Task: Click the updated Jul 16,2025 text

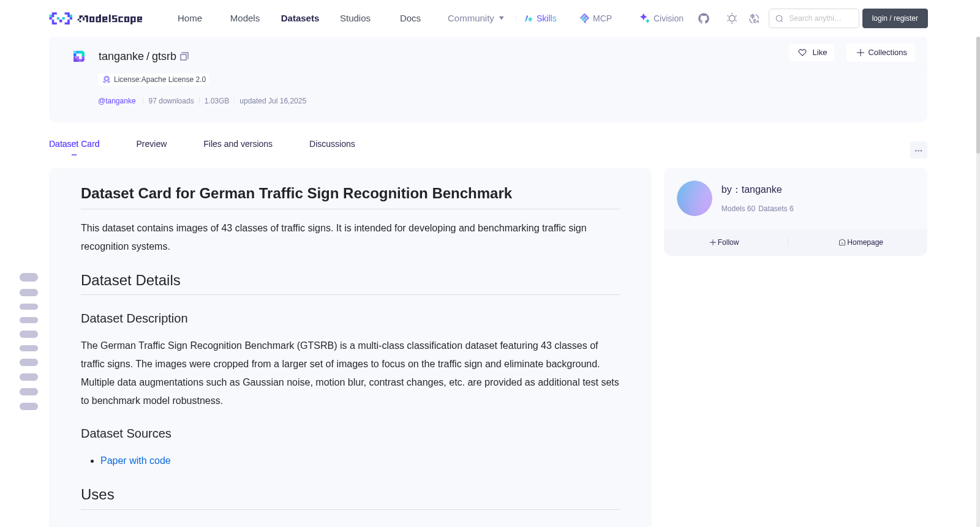Action: pos(273,101)
